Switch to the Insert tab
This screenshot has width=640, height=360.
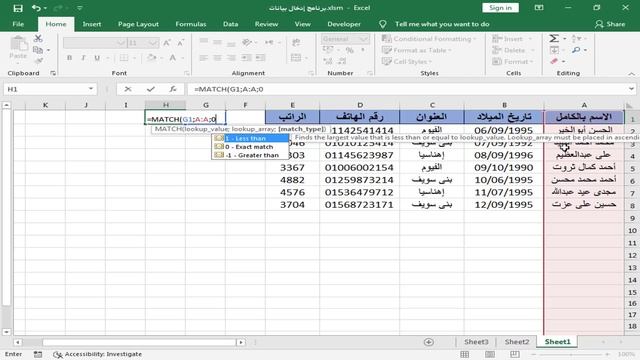coord(91,24)
